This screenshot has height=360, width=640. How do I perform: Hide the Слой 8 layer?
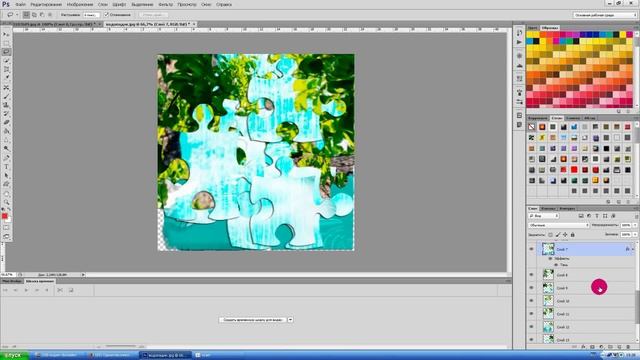[x=531, y=275]
